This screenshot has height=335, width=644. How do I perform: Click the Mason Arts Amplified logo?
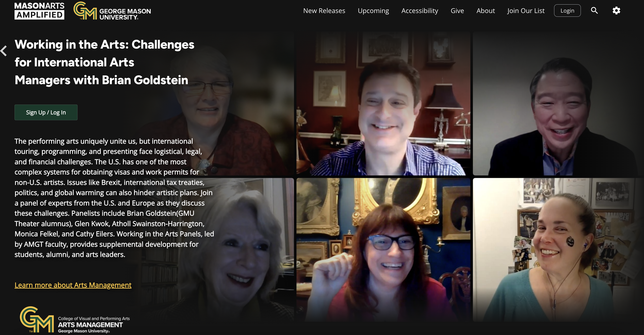39,11
